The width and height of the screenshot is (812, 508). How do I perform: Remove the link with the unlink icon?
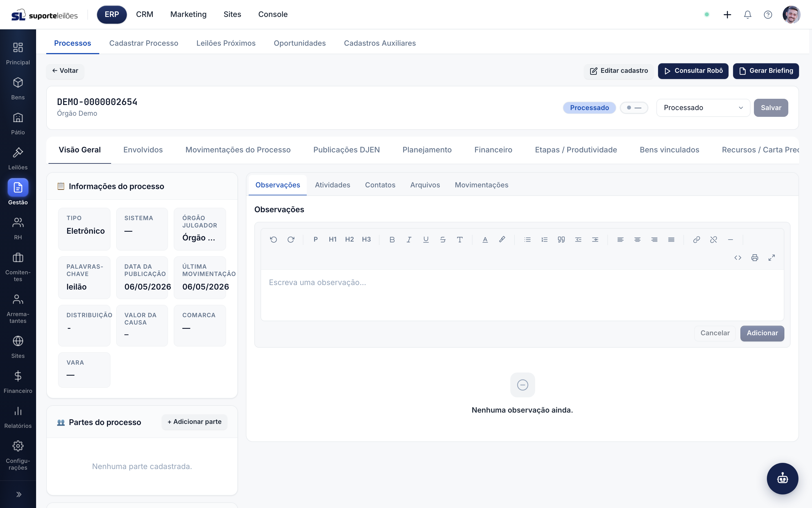coord(713,240)
